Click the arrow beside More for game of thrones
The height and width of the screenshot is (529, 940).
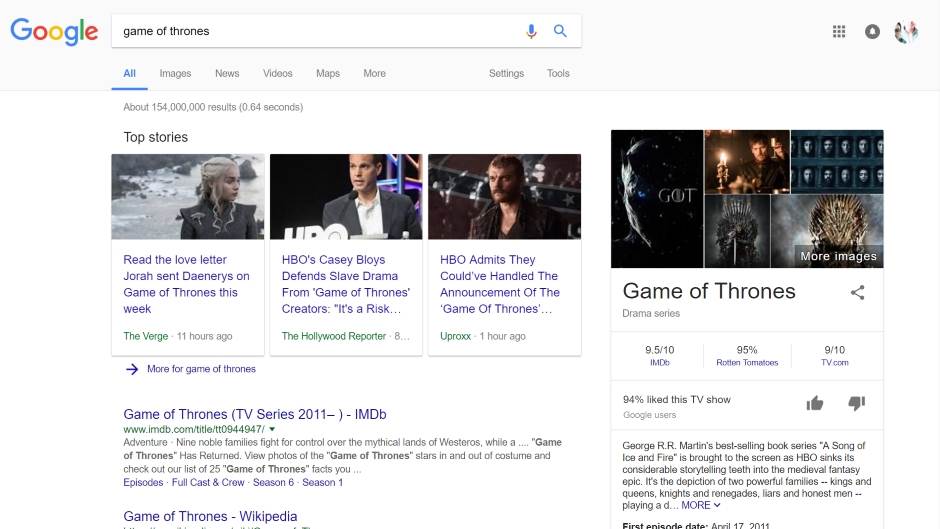pyautogui.click(x=132, y=369)
